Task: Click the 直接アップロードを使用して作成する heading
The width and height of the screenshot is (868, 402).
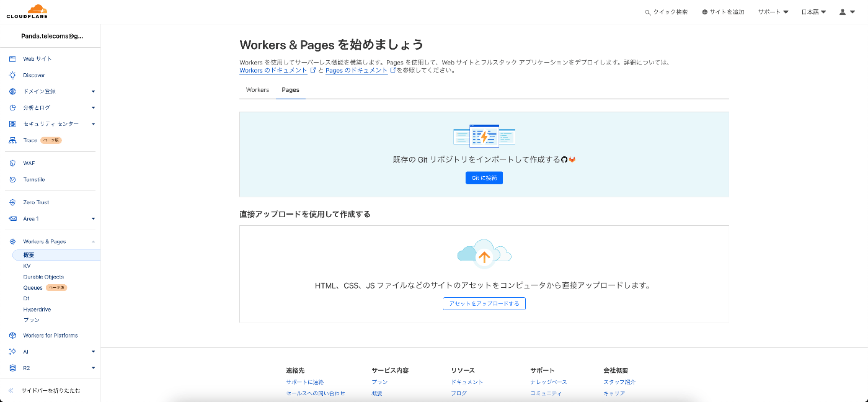Action: pyautogui.click(x=305, y=214)
